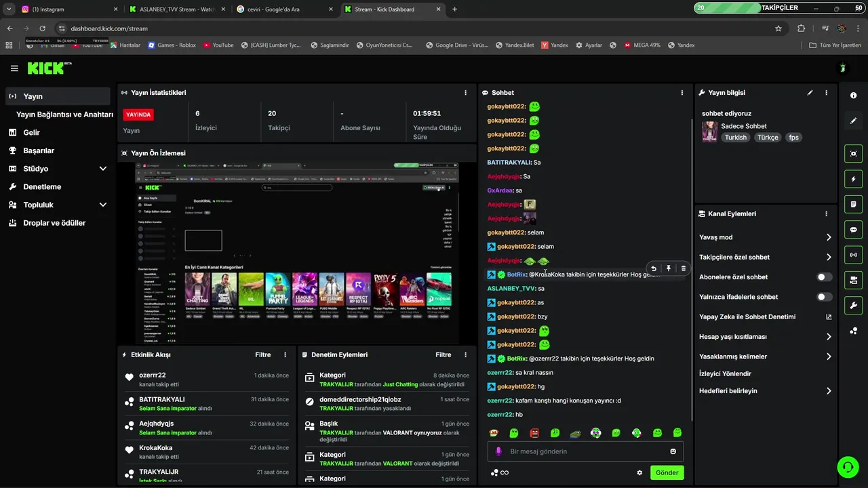Open the Etkinlik Akışı kebab menu

[285, 354]
